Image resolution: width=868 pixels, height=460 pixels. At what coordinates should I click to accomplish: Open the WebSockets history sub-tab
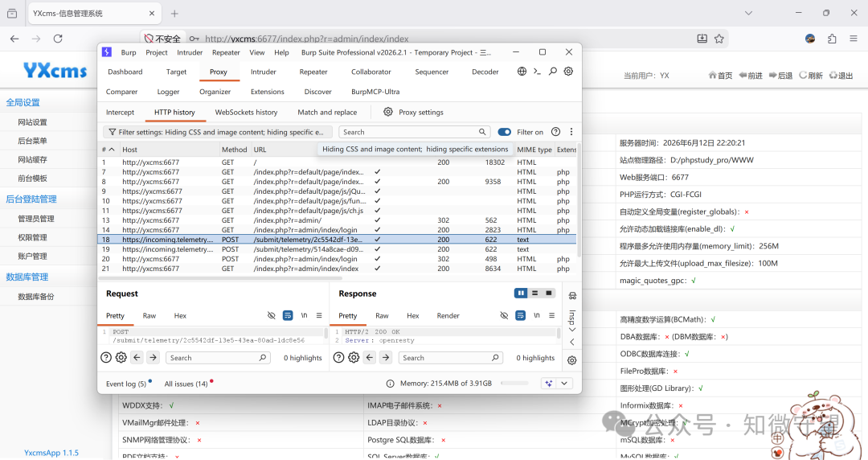coord(247,112)
